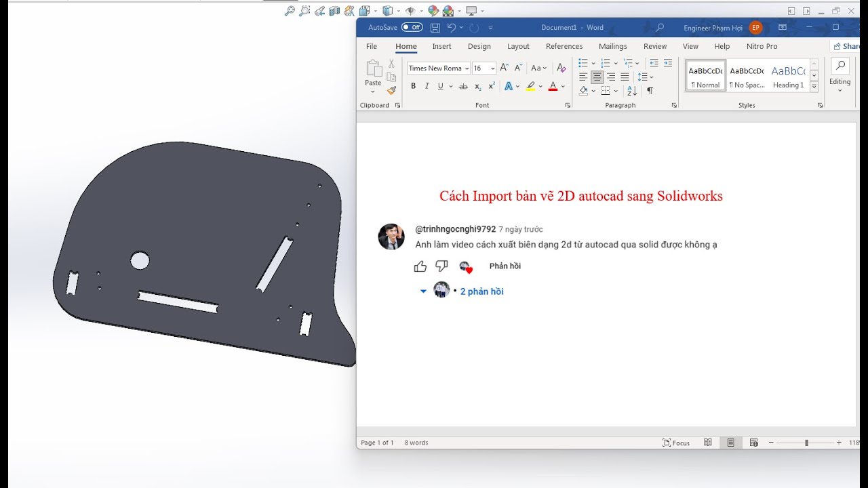Click the Redo icon in Word
The image size is (868, 488).
[474, 28]
